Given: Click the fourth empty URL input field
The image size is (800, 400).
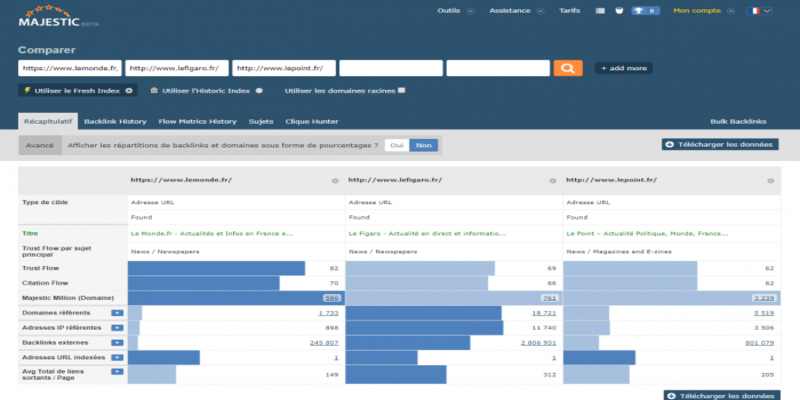Looking at the screenshot, I should (391, 68).
